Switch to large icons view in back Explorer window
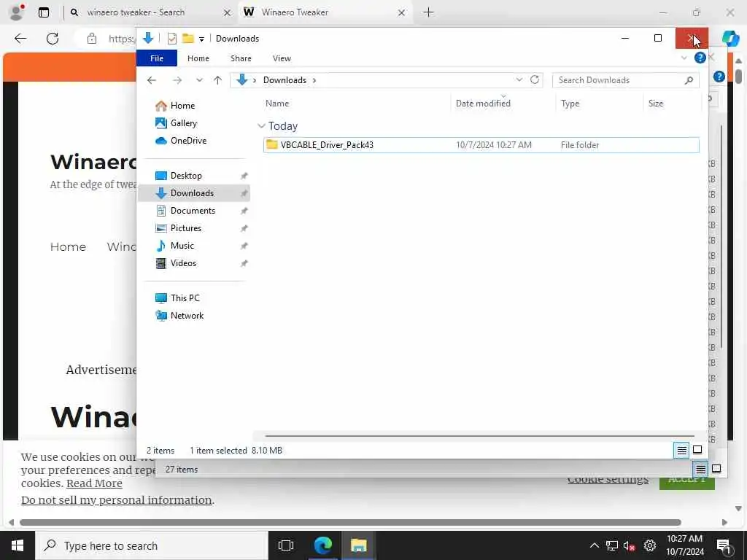747x560 pixels. (x=716, y=469)
